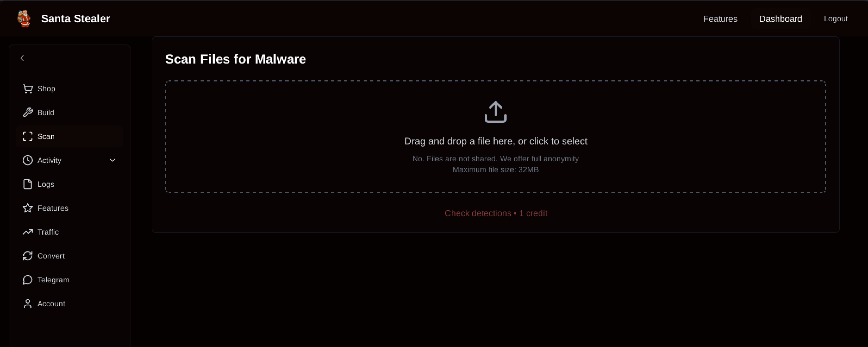The image size is (868, 347).
Task: Open Features from the top navigation
Action: pyautogui.click(x=720, y=18)
